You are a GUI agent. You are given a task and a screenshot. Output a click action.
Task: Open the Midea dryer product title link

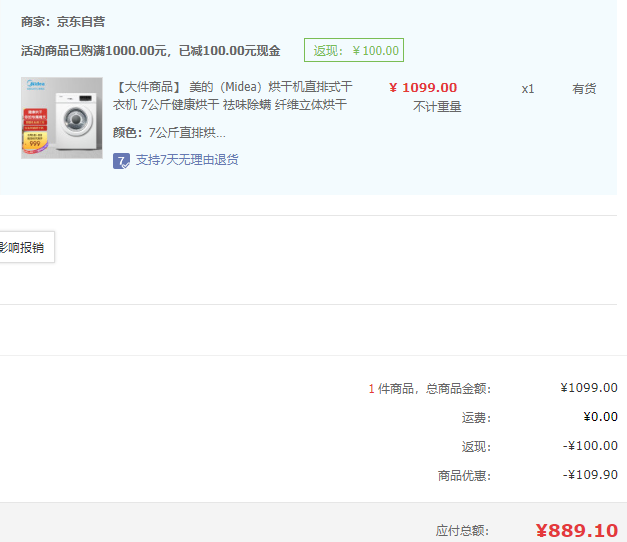pos(233,96)
